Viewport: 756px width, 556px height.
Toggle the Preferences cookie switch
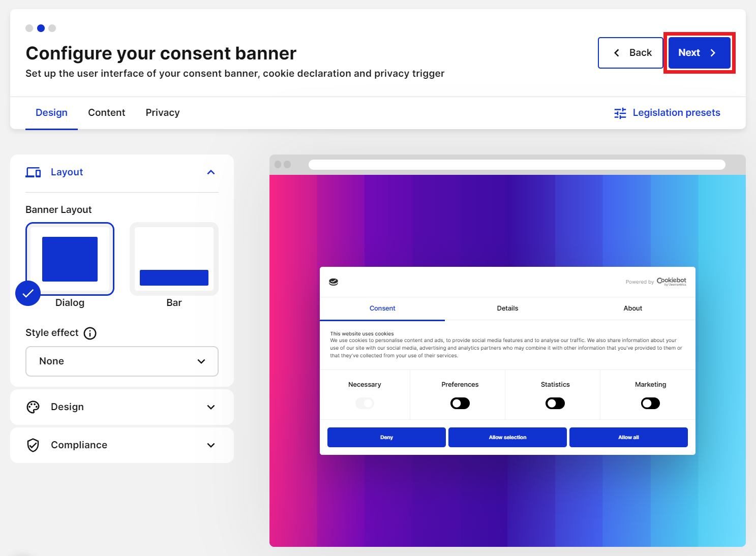point(460,404)
